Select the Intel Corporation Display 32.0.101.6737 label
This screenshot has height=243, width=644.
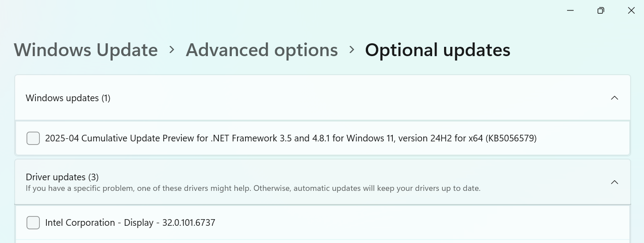130,223
